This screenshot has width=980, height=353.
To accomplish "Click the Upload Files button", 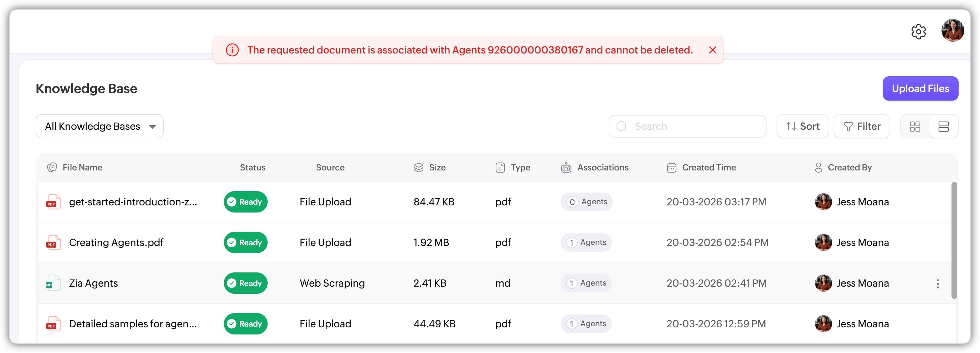I will point(920,88).
